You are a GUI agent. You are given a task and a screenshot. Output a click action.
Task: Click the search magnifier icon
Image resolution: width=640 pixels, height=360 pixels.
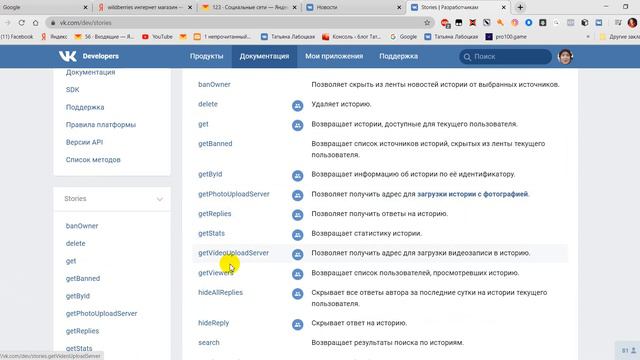[x=467, y=57]
